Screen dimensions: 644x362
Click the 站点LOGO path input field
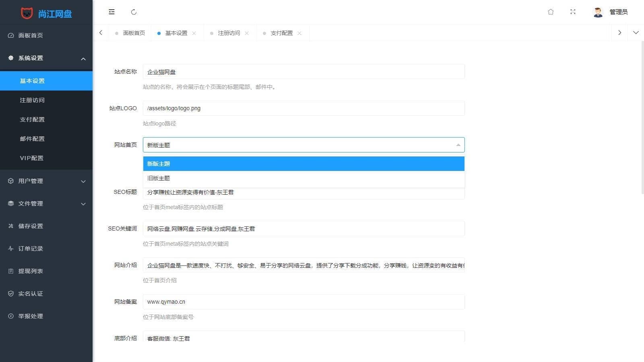coord(303,108)
